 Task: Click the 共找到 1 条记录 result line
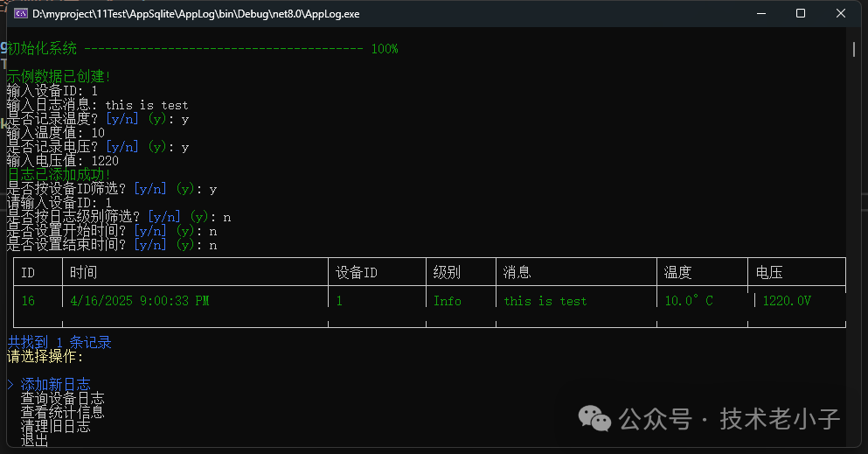pos(59,342)
